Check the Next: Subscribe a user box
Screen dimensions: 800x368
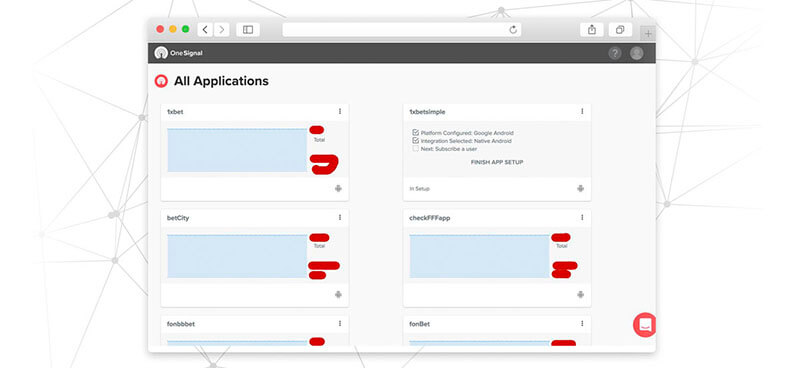[x=415, y=149]
